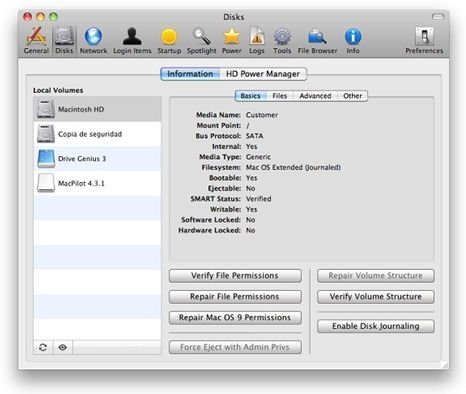Click Enable Disk Journaling button
Screen dimensions: 466x394
[376, 326]
